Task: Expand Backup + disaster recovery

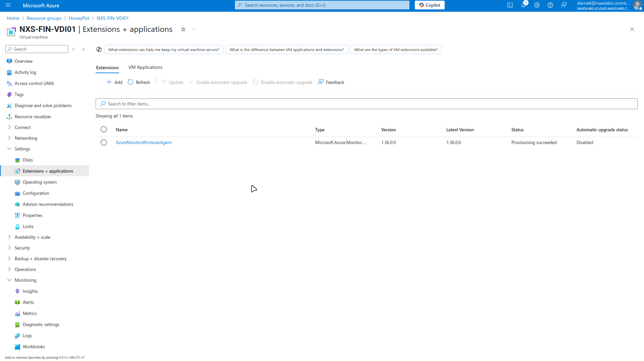Action: 9,259
